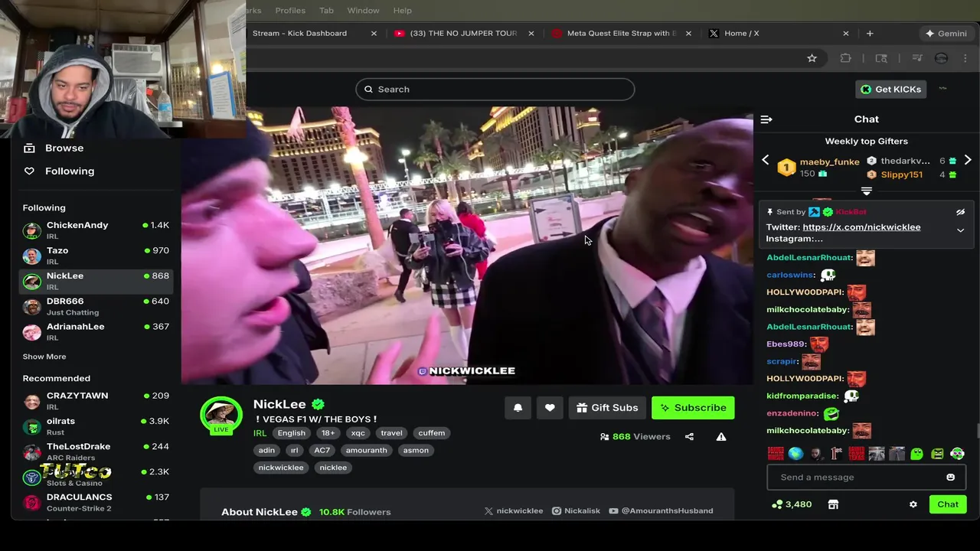This screenshot has height=551, width=980.
Task: Open the Profiles menu in menu bar
Action: click(x=290, y=11)
